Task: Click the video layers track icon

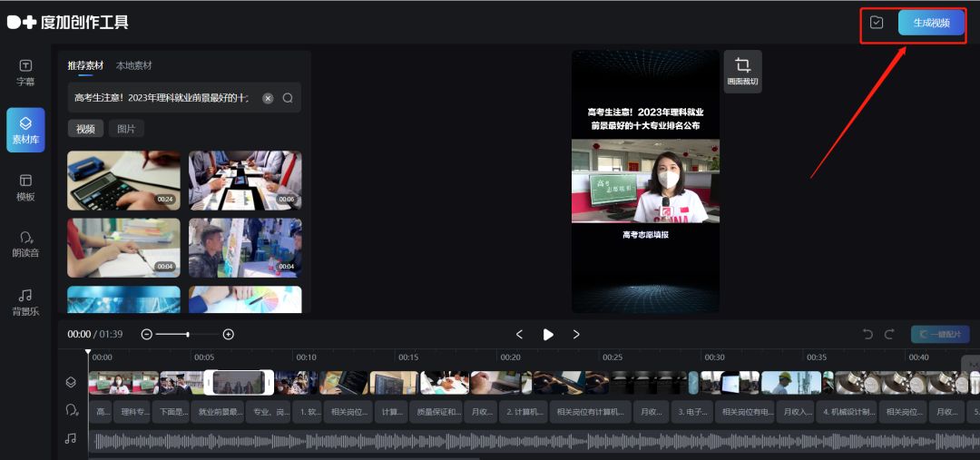Action: point(72,382)
